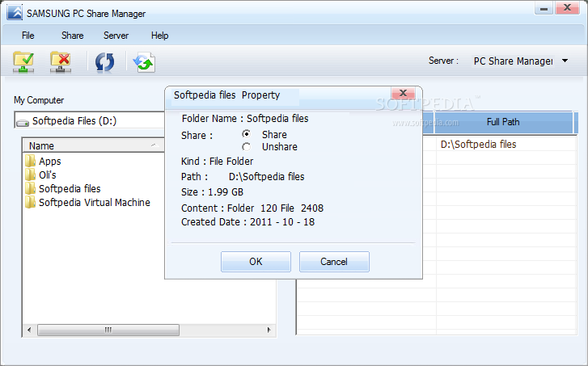This screenshot has height=366, width=588.
Task: Click the Oli's folder icon
Action: (30, 175)
